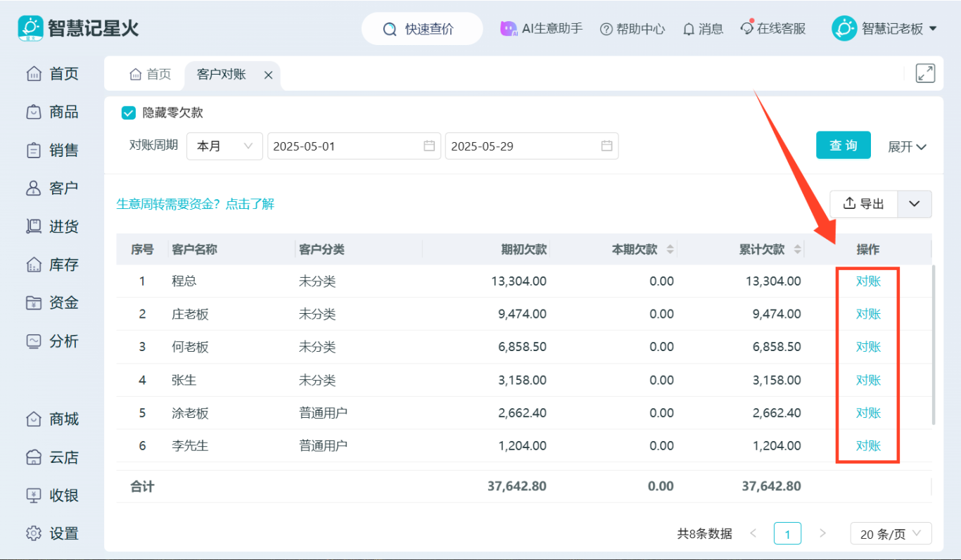
Task: Open the 20 条/页 page-size dropdown
Action: point(891,534)
